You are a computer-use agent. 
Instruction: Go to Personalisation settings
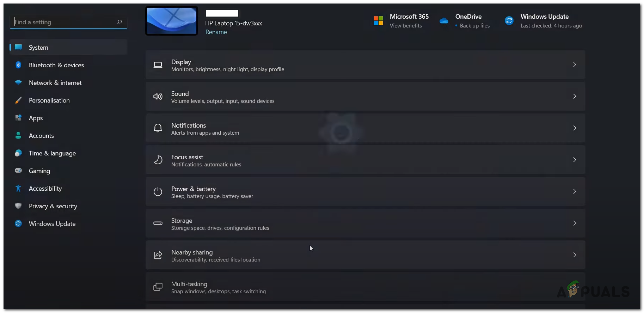pos(68,100)
